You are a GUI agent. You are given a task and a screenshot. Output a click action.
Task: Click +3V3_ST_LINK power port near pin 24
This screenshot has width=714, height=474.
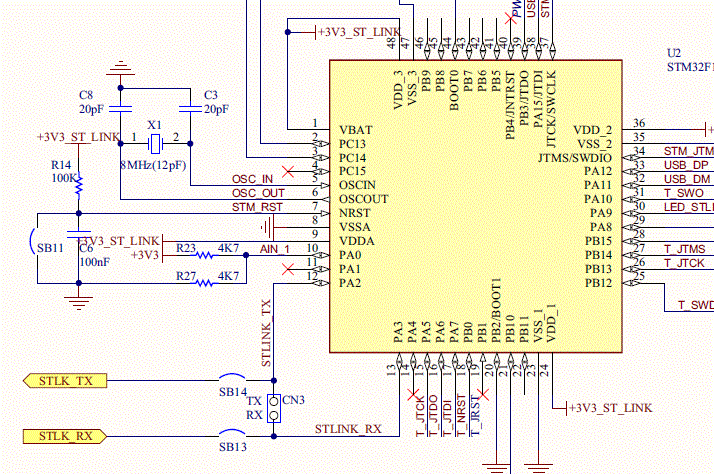pyautogui.click(x=610, y=408)
